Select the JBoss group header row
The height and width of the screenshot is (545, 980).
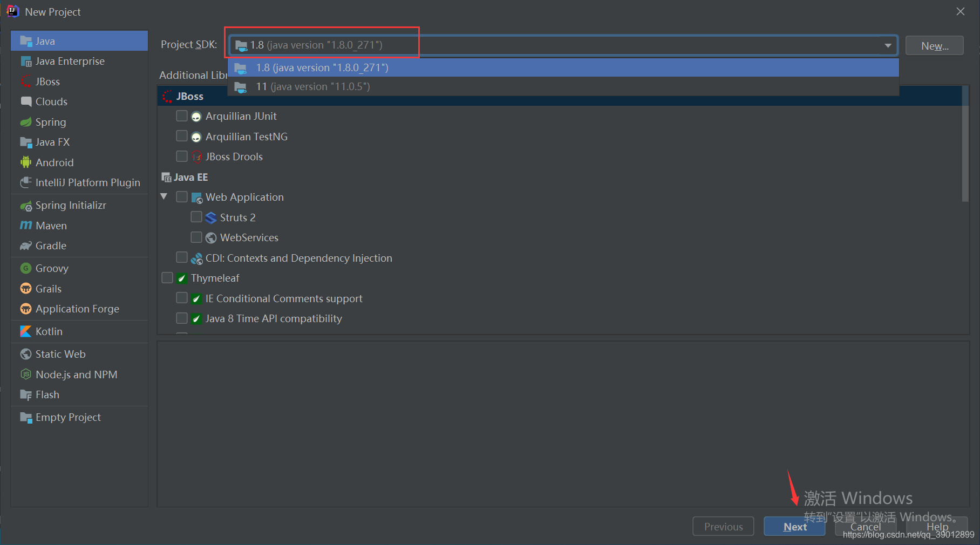tap(560, 96)
